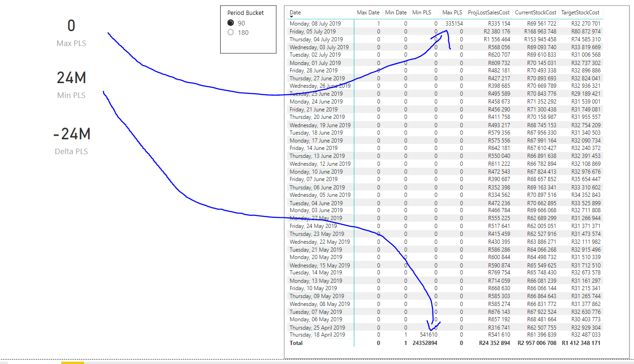
Task: Click the Total ProjLostSalesCost R24 352 894
Action: (x=494, y=343)
